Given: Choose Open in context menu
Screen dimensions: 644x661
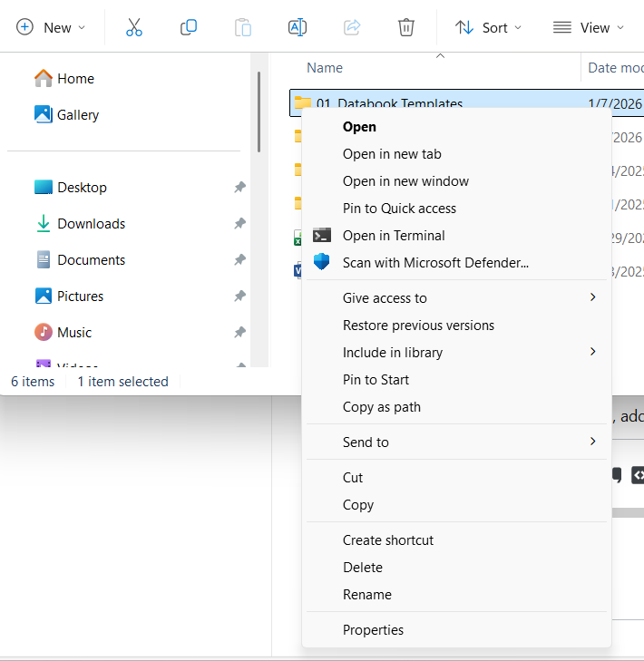Looking at the screenshot, I should [x=359, y=127].
